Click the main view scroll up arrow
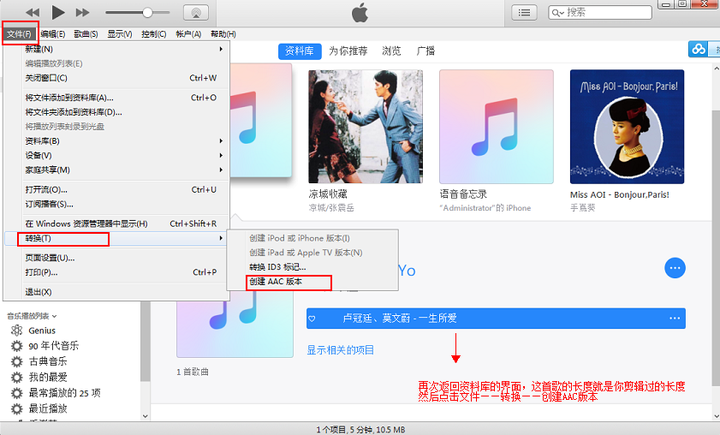Image resolution: width=720 pixels, height=435 pixels. (715, 69)
